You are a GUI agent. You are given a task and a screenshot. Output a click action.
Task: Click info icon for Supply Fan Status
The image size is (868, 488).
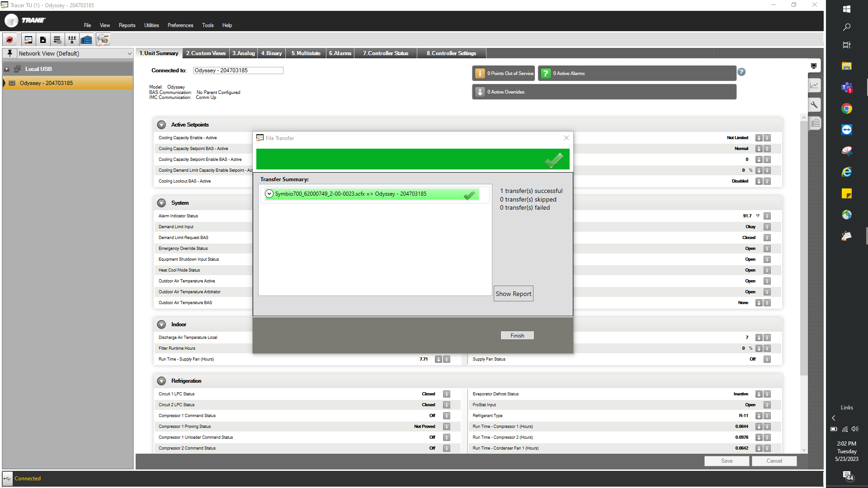point(767,359)
